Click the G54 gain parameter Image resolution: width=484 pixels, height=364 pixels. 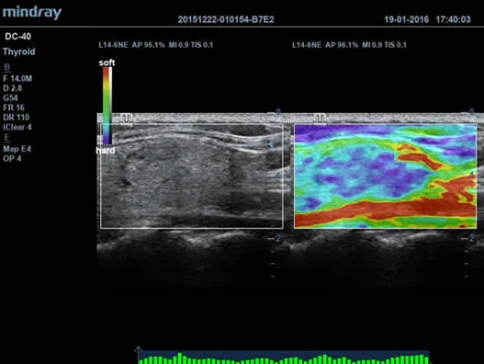click(x=10, y=98)
